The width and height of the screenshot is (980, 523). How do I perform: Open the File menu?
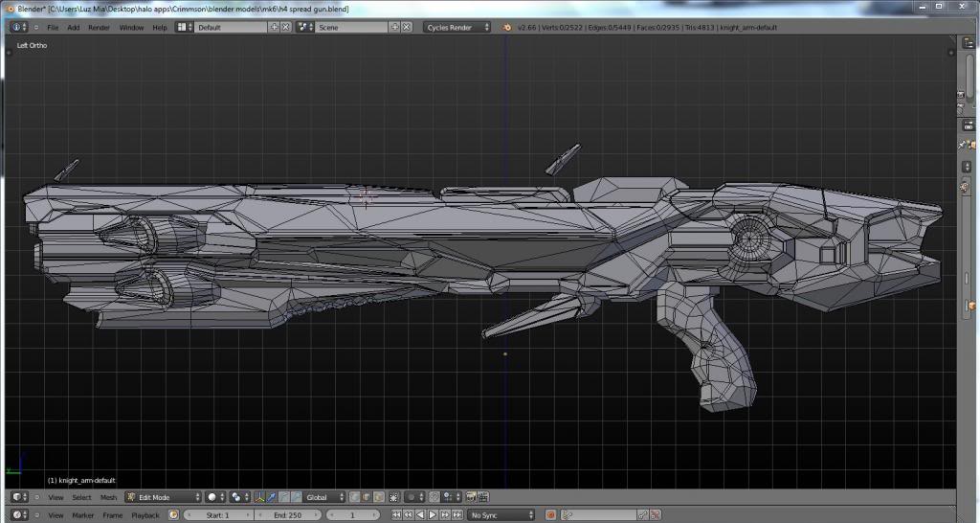pos(53,27)
